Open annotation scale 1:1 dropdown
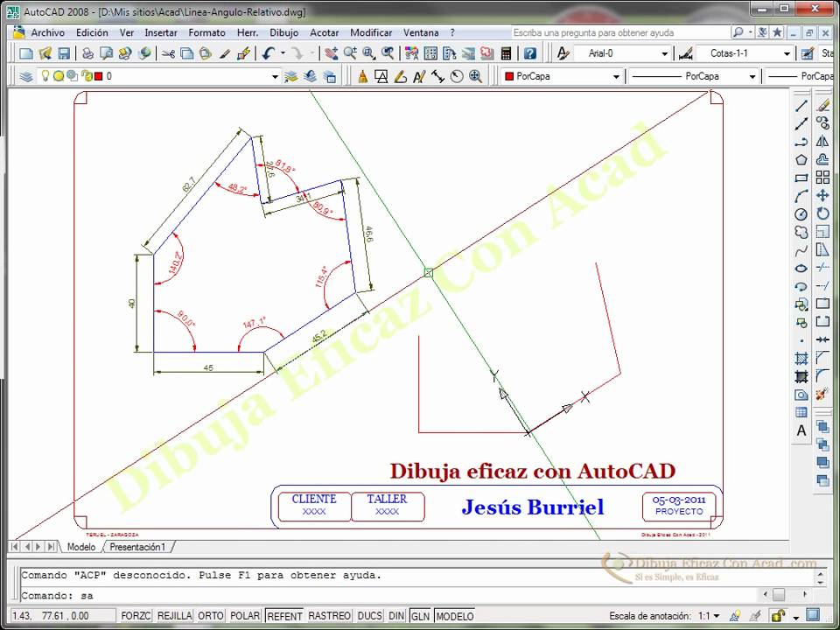This screenshot has height=630, width=840. 717,616
